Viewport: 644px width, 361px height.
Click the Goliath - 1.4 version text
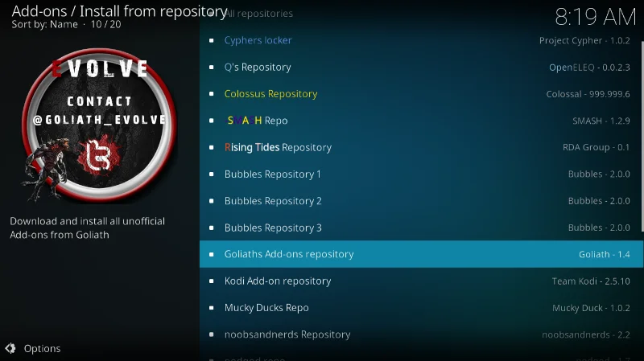(x=605, y=254)
